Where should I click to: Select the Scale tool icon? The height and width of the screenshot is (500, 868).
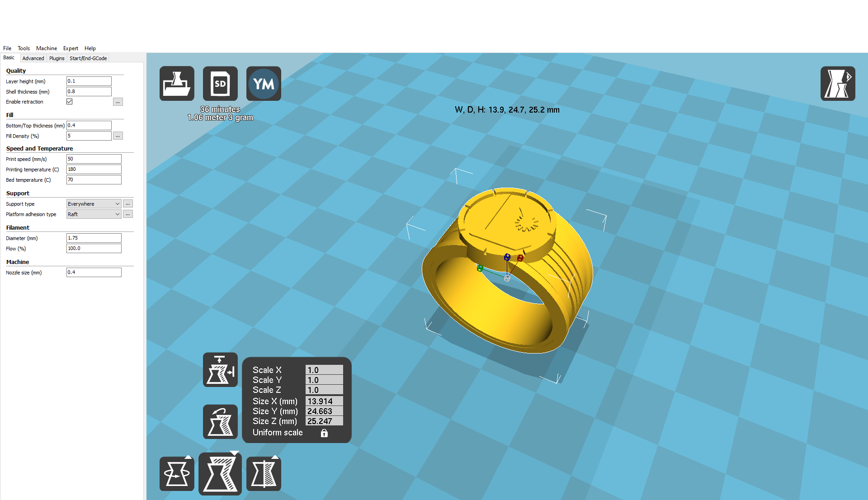click(220, 474)
